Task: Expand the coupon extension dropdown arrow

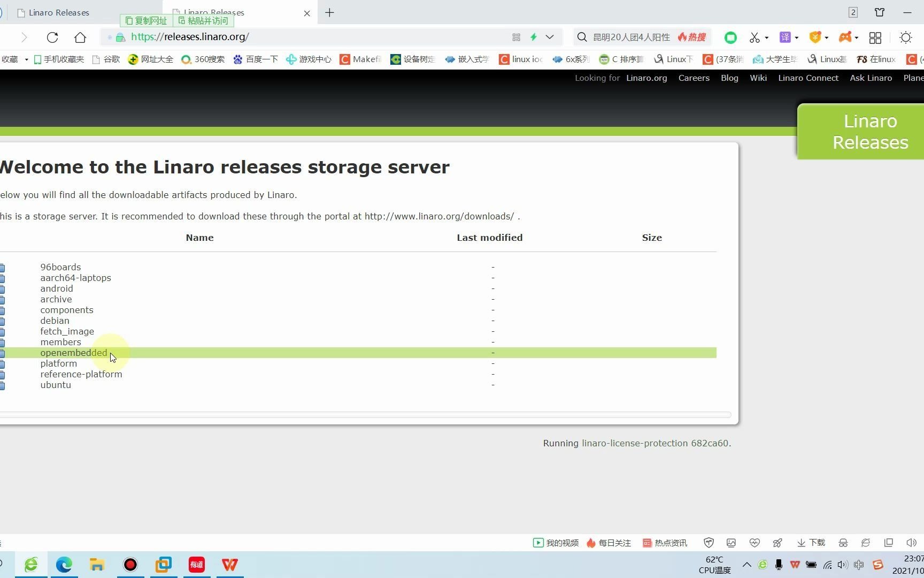Action: (827, 37)
